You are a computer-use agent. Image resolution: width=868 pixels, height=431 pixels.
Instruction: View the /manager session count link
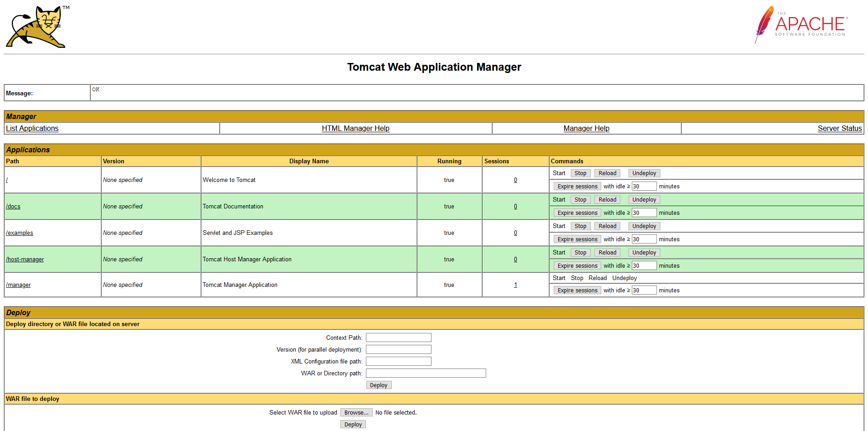click(x=515, y=285)
